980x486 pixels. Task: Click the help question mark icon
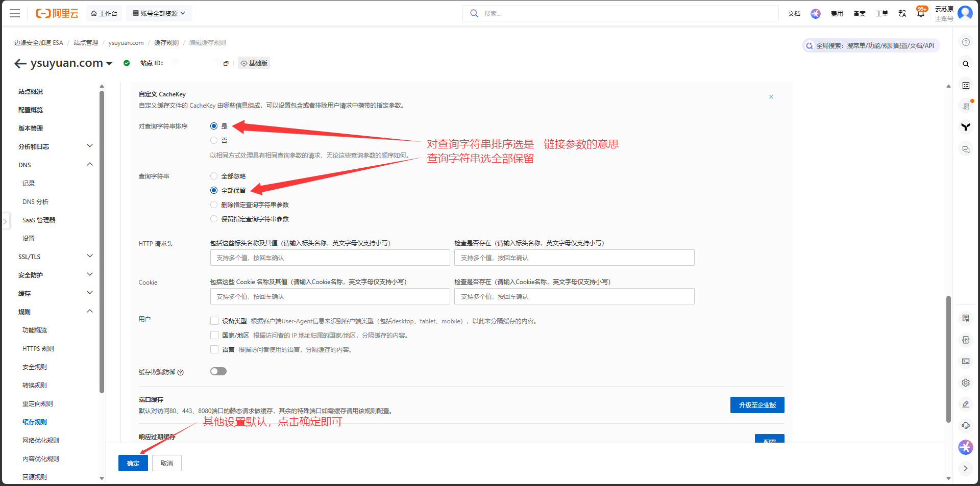(x=966, y=42)
